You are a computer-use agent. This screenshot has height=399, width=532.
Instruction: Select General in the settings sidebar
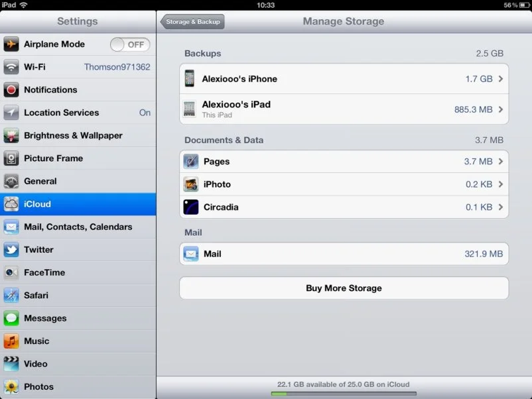coord(78,181)
